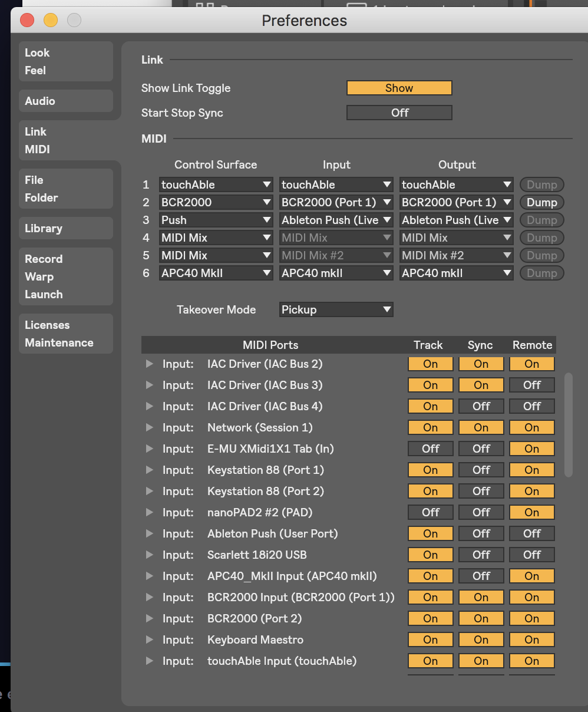Select the "Scarlett 18i20 USB" port name
Image resolution: width=588 pixels, height=712 pixels.
click(x=257, y=555)
